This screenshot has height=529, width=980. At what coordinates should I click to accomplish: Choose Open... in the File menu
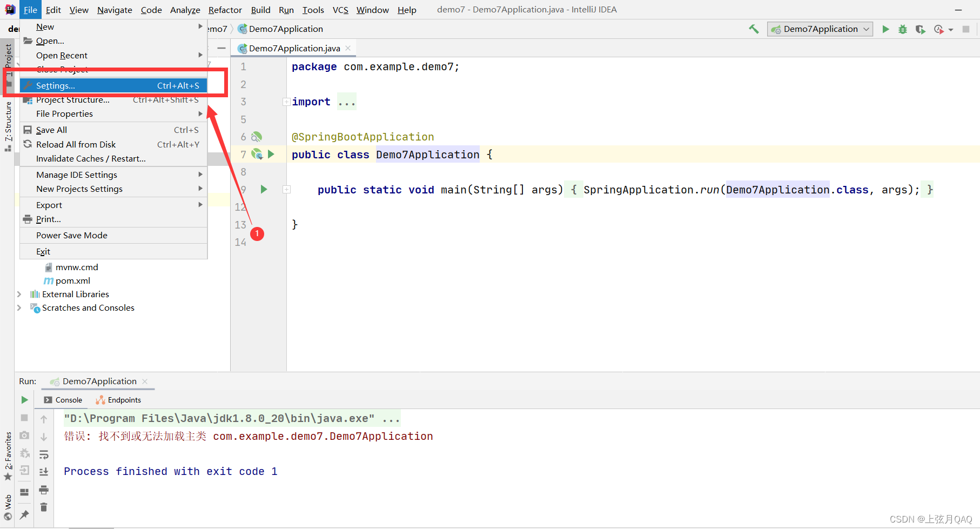pos(113,41)
